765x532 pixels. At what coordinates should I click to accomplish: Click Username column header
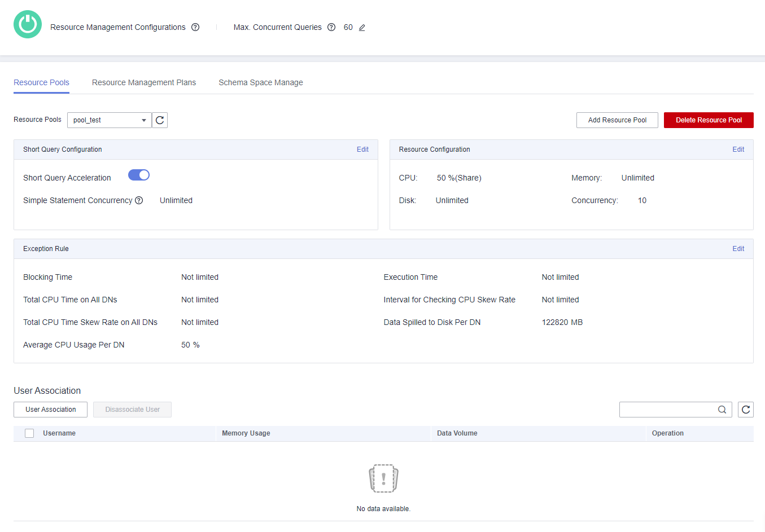[59, 433]
